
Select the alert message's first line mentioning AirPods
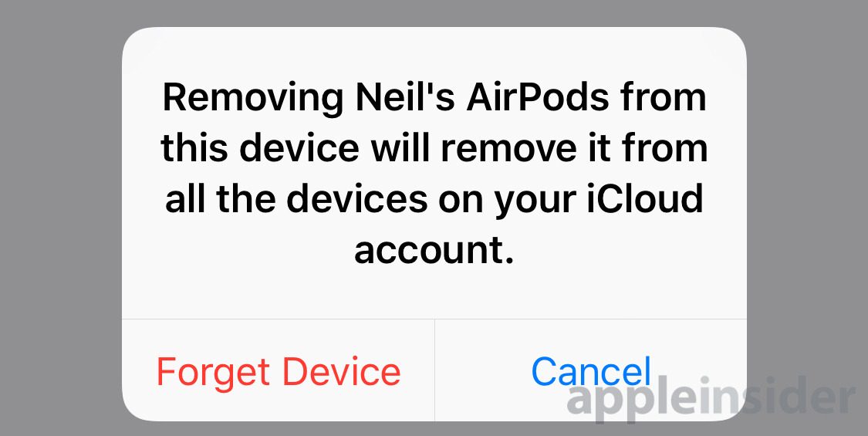pos(434,100)
